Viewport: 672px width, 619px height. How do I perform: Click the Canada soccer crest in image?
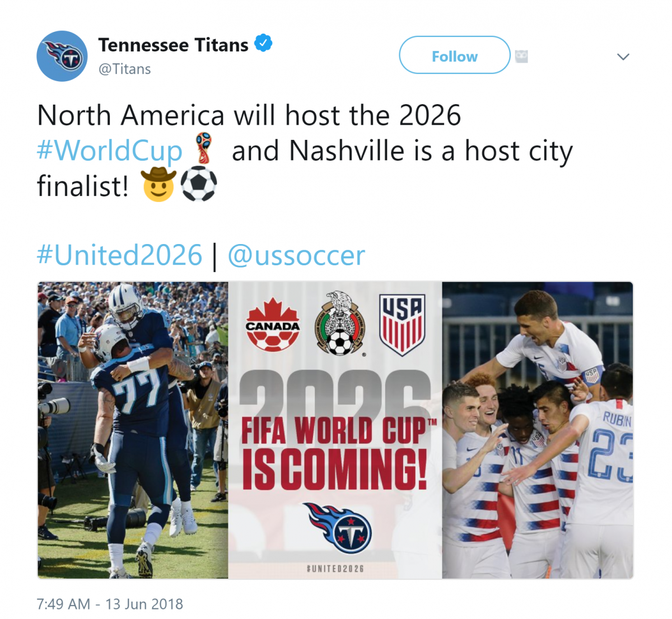pos(273,325)
